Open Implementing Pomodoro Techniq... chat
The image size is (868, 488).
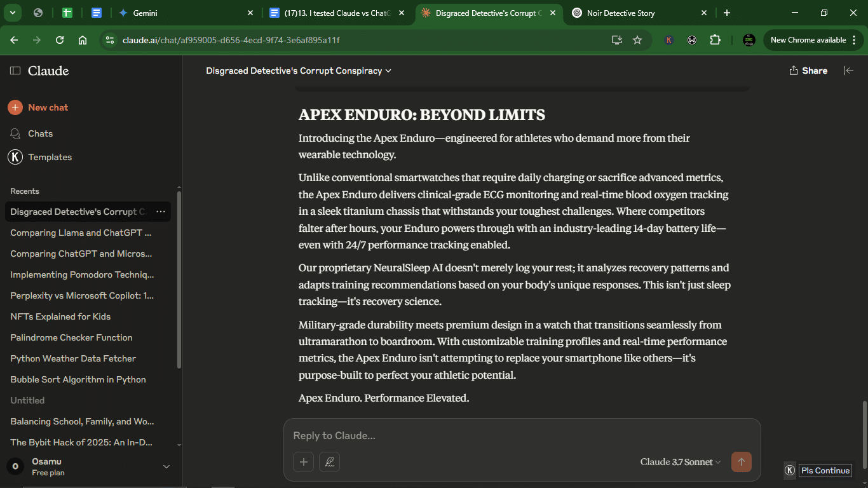(82, 274)
